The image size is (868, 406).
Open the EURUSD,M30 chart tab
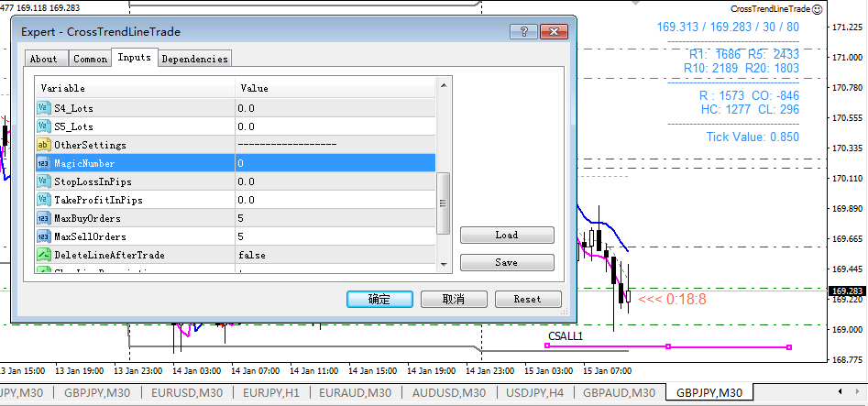click(187, 392)
